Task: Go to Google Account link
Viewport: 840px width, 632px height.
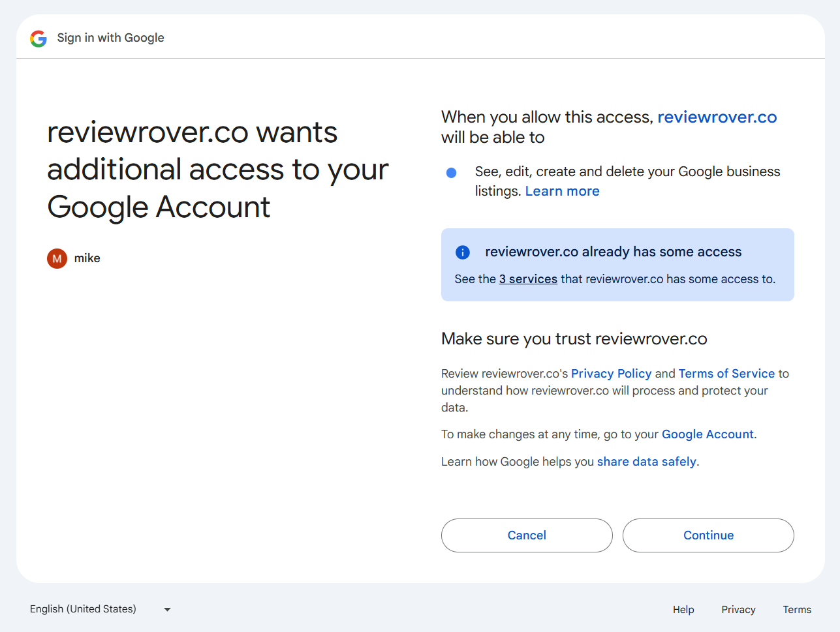Action: (708, 434)
